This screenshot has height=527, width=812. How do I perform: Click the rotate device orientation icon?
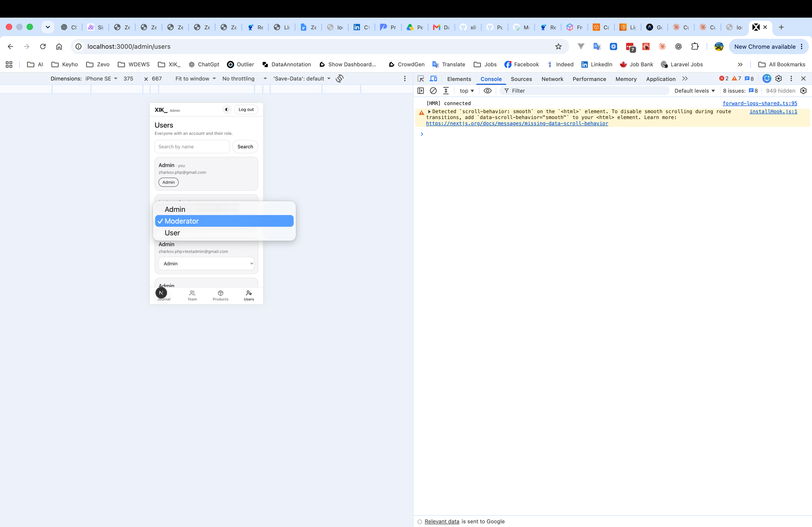tap(339, 79)
